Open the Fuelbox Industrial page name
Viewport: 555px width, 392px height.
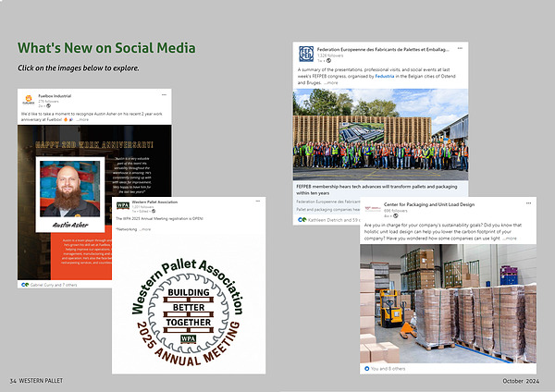coord(55,96)
